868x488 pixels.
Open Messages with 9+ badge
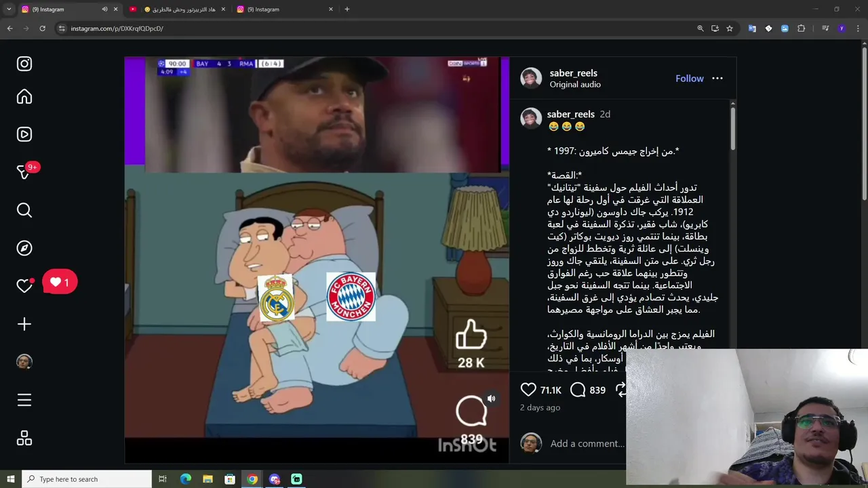pyautogui.click(x=24, y=172)
